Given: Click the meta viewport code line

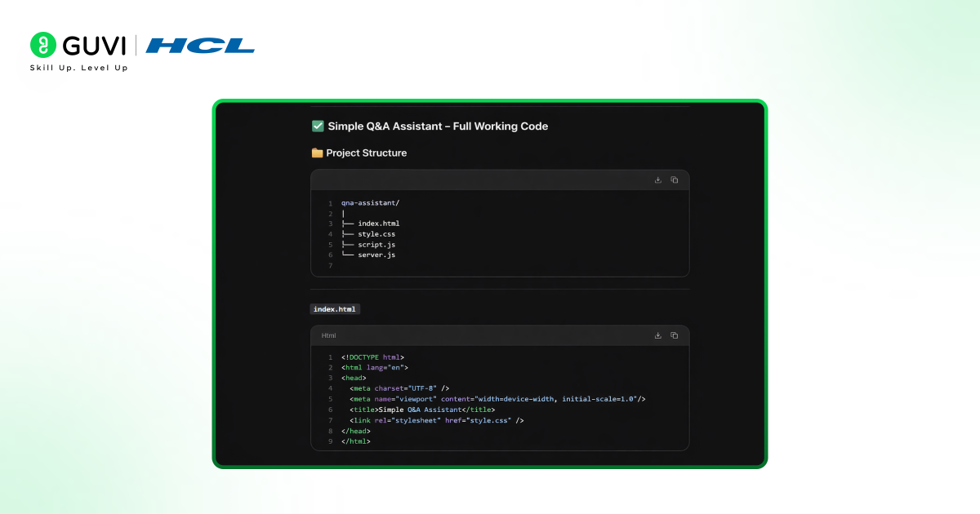Looking at the screenshot, I should tap(497, 399).
